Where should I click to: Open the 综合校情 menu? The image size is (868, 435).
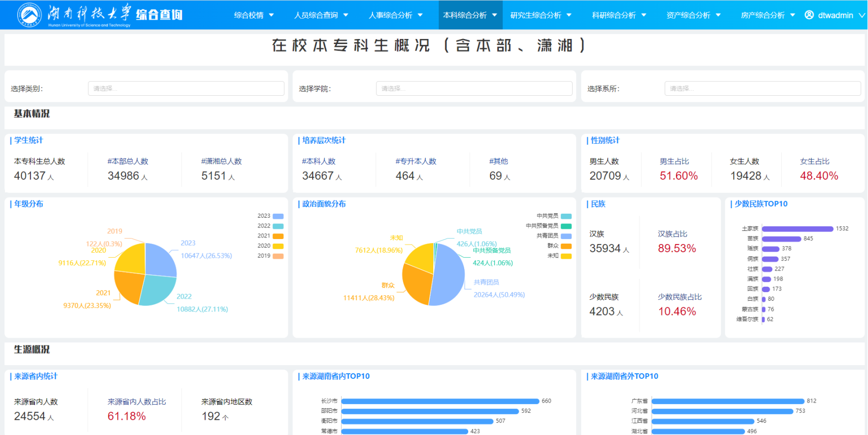click(x=254, y=15)
